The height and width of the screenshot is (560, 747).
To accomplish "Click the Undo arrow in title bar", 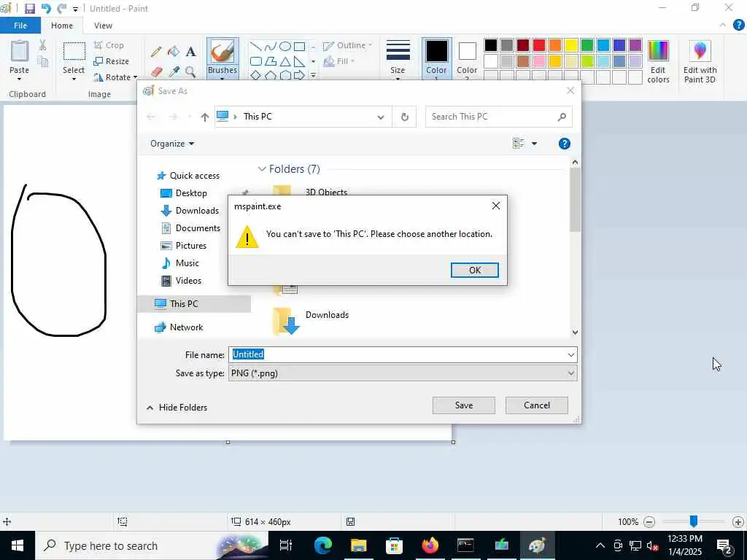I will coord(46,9).
